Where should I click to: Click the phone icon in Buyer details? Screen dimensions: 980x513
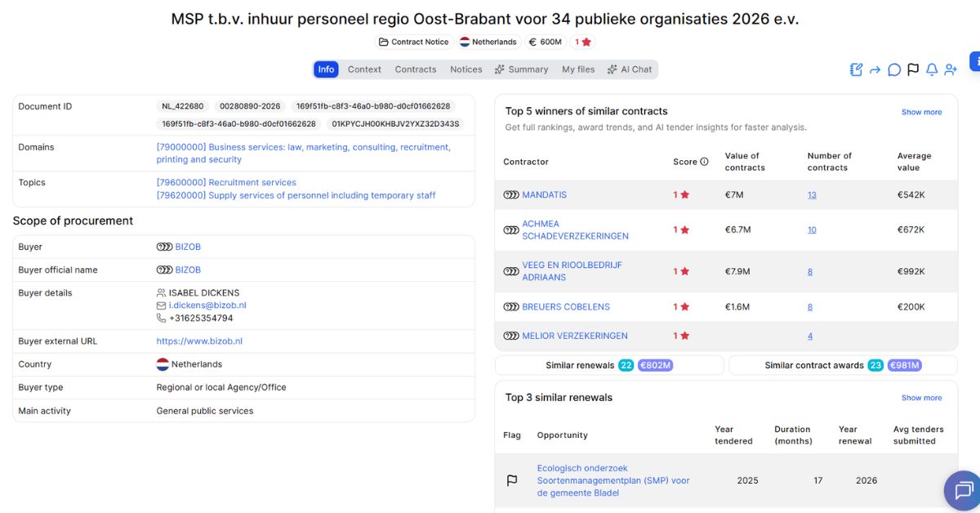click(x=161, y=319)
